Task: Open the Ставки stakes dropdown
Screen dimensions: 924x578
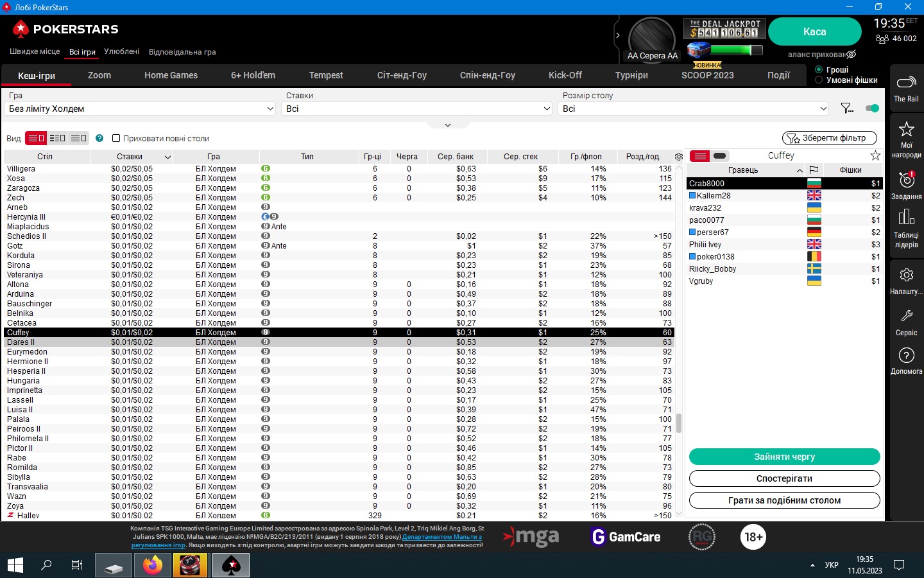Action: [x=417, y=109]
